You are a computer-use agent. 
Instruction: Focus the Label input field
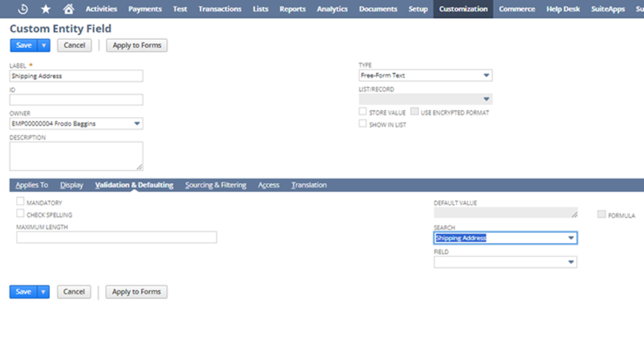tap(77, 76)
